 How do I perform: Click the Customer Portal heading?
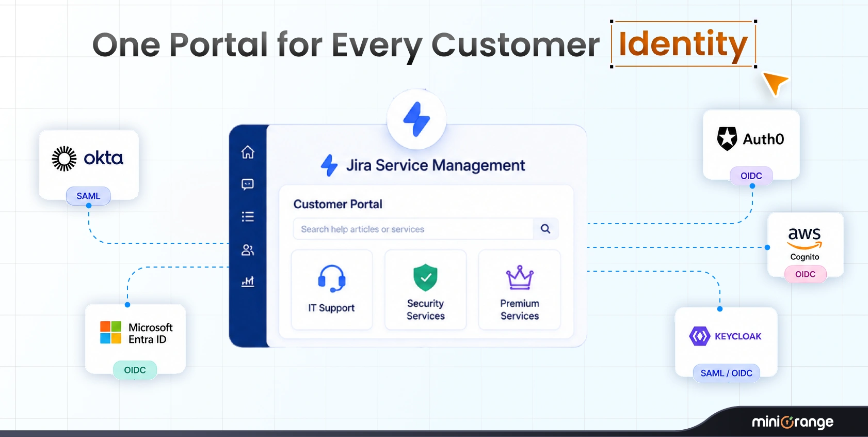click(x=338, y=204)
